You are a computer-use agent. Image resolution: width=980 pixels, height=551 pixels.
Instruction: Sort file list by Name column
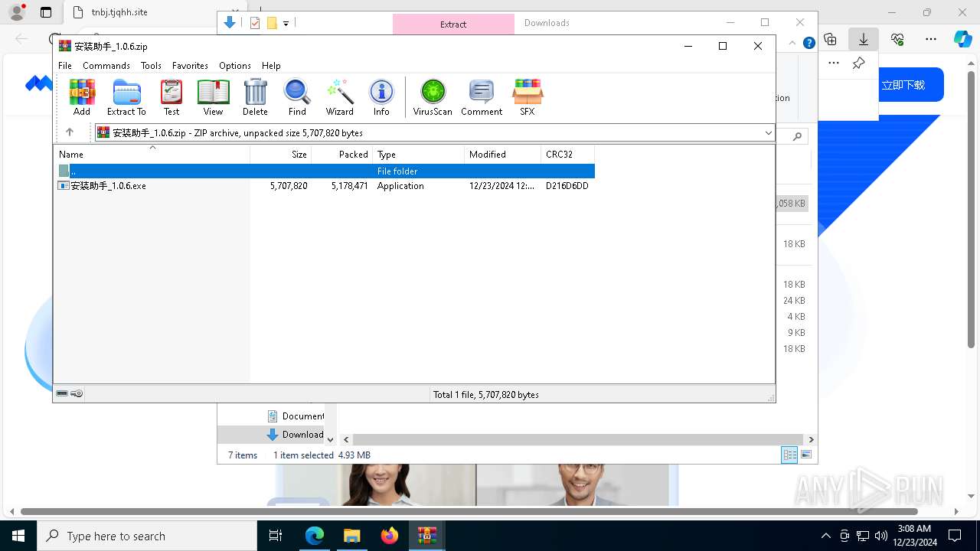152,155
